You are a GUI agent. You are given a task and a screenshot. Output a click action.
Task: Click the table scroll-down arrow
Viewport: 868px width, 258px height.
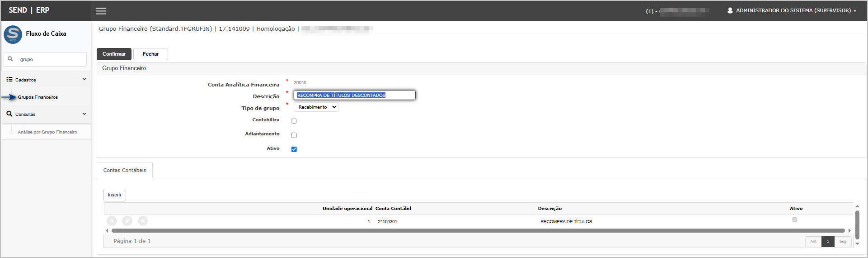click(x=857, y=244)
